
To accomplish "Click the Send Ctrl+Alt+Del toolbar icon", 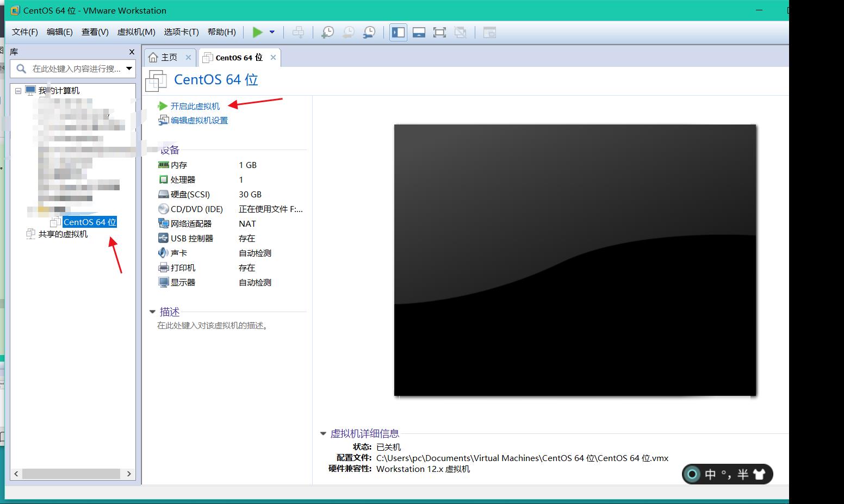I will coord(298,33).
